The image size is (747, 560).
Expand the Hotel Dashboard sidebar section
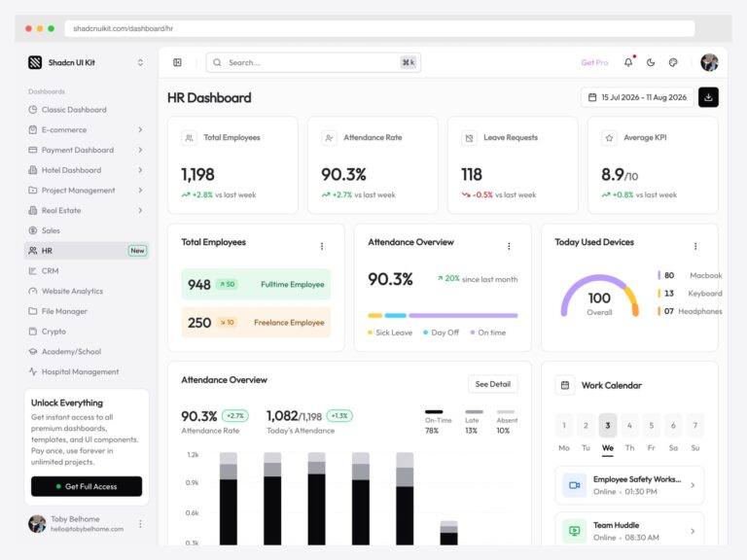(87, 170)
